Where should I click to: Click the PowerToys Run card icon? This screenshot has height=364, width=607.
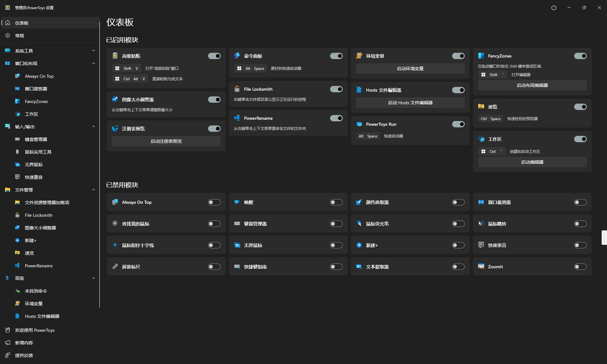tap(359, 124)
